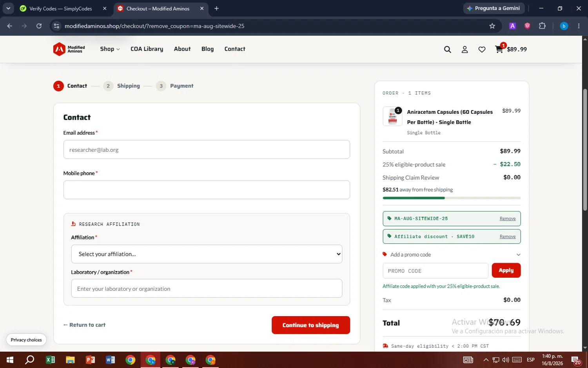Open the purple A extension icon
Image resolution: width=588 pixels, height=368 pixels.
click(512, 26)
